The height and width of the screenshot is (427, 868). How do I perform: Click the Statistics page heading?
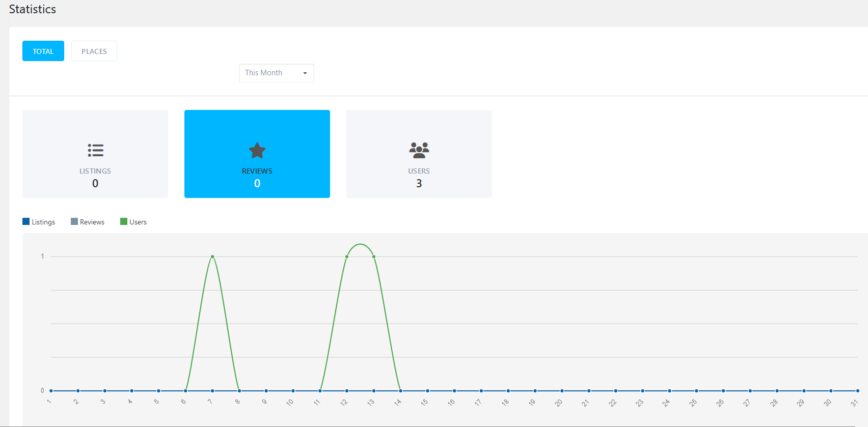tap(33, 9)
